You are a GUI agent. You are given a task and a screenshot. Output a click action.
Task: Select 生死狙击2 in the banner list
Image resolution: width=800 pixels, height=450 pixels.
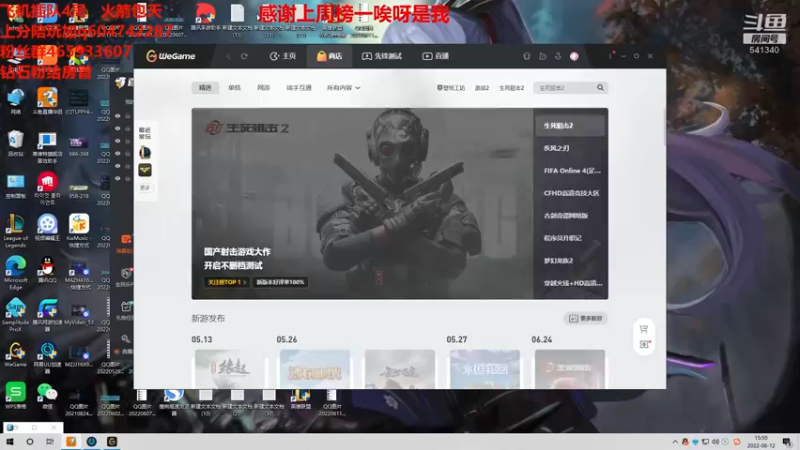click(570, 126)
